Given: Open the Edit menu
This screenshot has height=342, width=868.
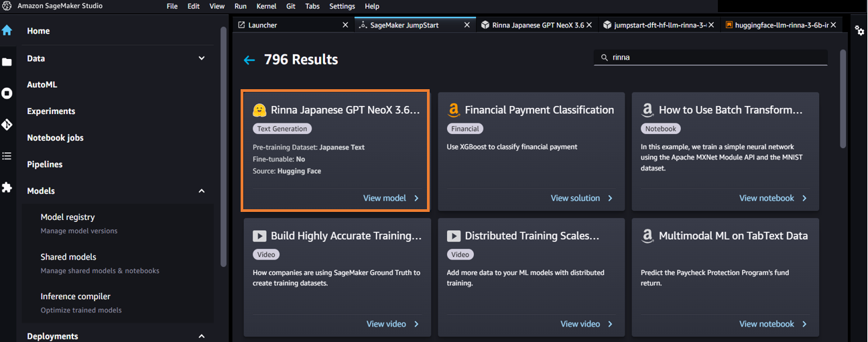Looking at the screenshot, I should [194, 6].
